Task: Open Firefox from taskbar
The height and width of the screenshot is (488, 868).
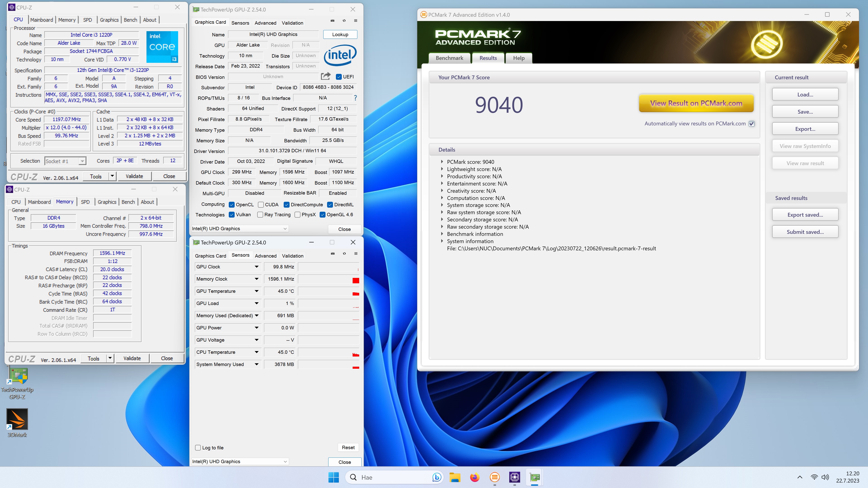Action: tap(475, 477)
